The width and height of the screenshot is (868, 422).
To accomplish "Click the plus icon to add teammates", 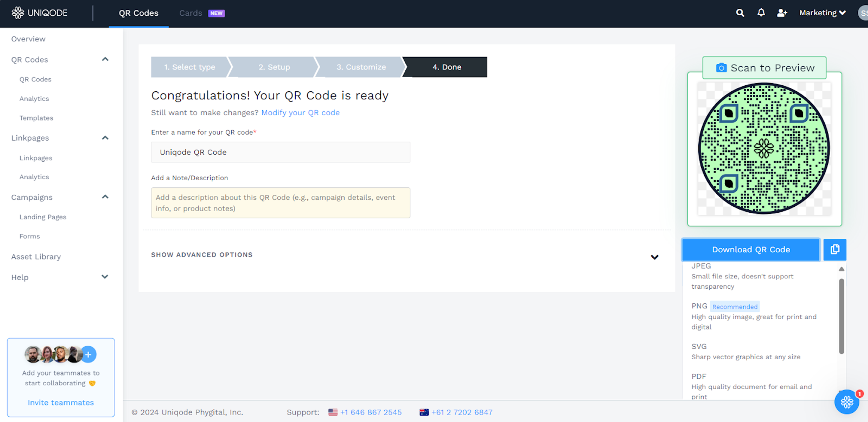I will click(88, 354).
